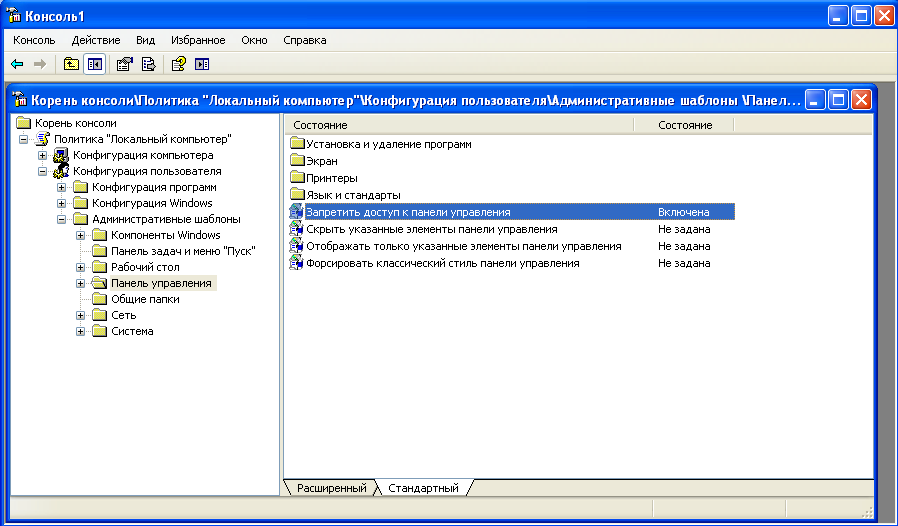Select Отображать только указанные элементы панели управления
The image size is (898, 526).
[x=464, y=246]
